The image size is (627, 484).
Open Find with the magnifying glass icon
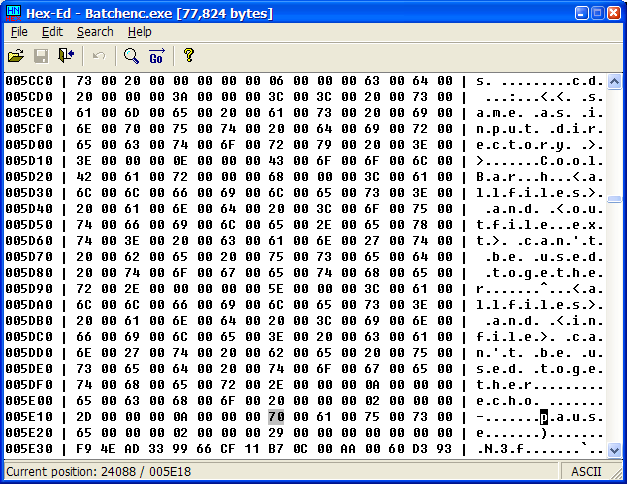click(x=131, y=56)
